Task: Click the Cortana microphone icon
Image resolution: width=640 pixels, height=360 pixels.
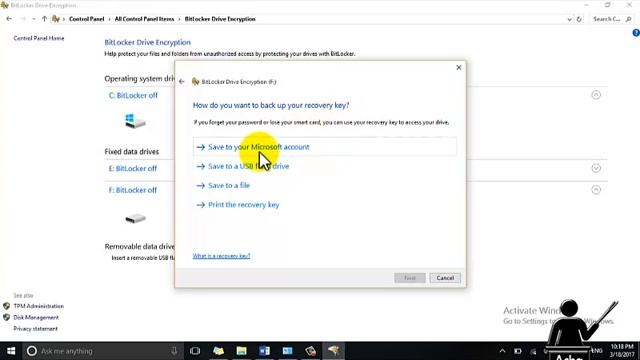Action: pyautogui.click(x=174, y=351)
